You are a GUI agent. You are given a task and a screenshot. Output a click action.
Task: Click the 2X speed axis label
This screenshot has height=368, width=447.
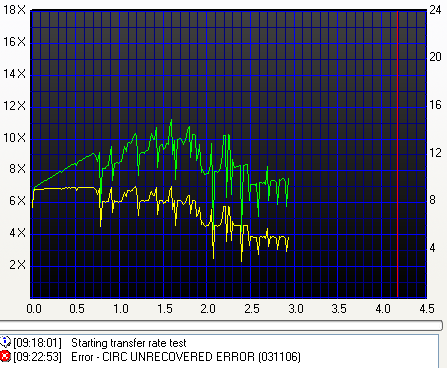17,265
